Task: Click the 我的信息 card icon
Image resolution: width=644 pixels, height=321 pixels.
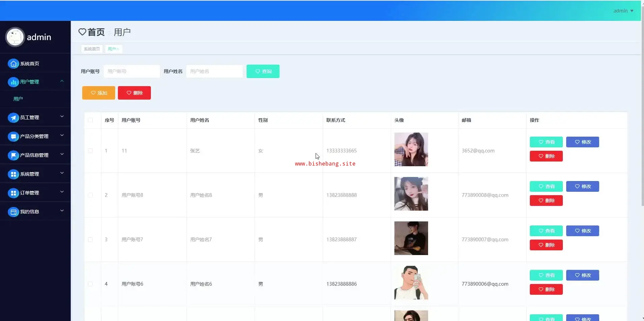Action: [x=13, y=212]
